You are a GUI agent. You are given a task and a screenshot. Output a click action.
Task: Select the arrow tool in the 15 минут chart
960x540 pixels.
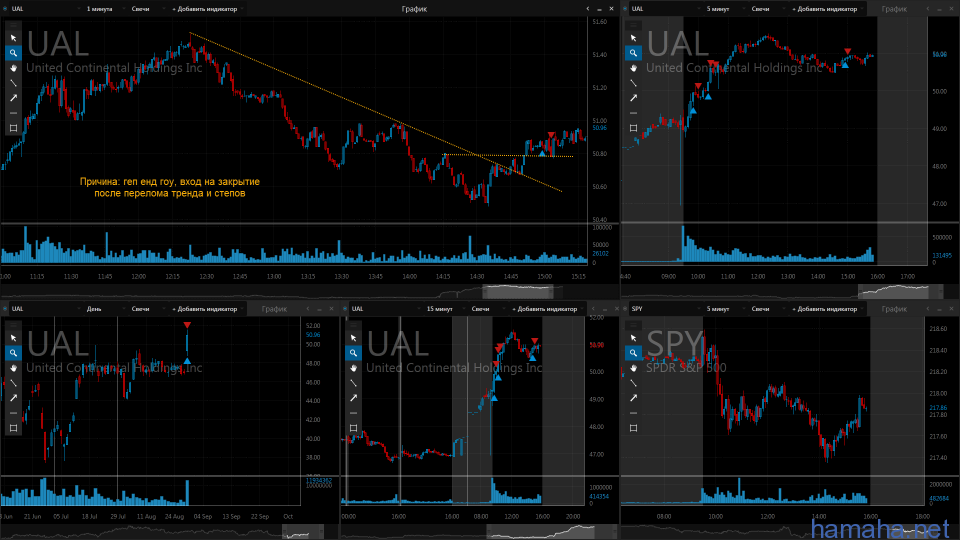[x=353, y=398]
